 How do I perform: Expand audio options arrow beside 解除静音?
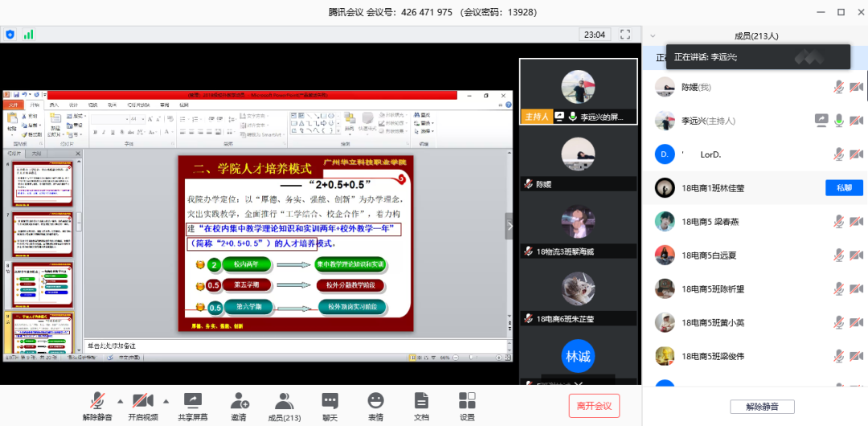point(121,400)
